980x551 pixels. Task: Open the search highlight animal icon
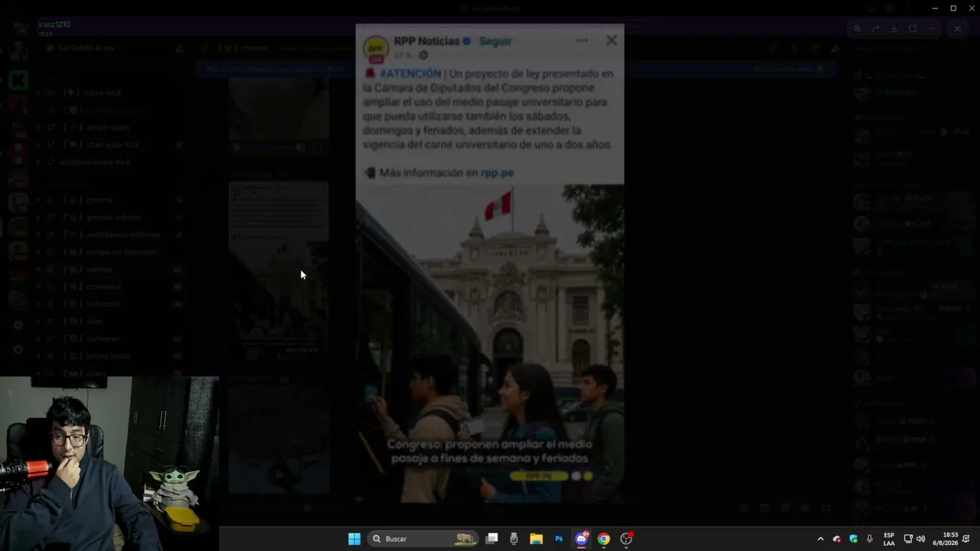(465, 539)
